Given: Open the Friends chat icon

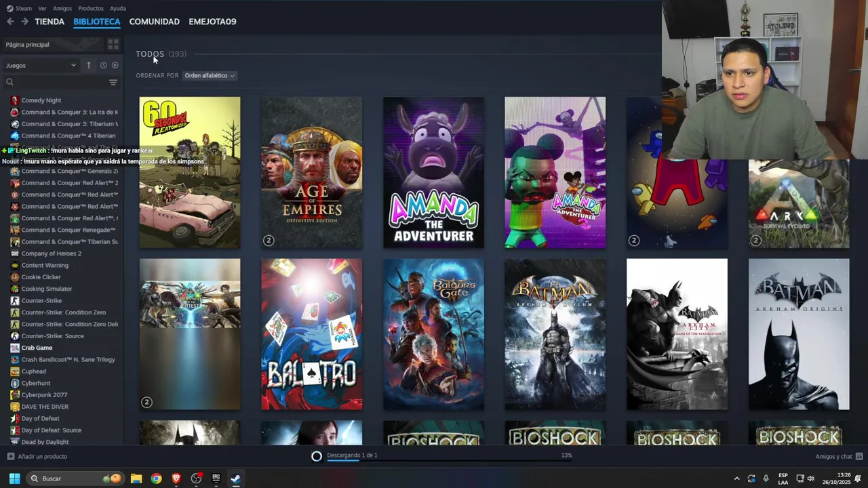Looking at the screenshot, I should click(x=859, y=456).
